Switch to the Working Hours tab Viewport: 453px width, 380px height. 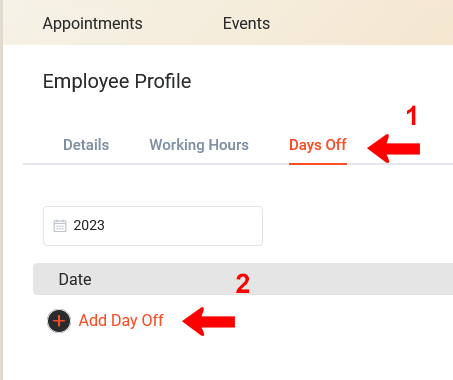tap(199, 145)
